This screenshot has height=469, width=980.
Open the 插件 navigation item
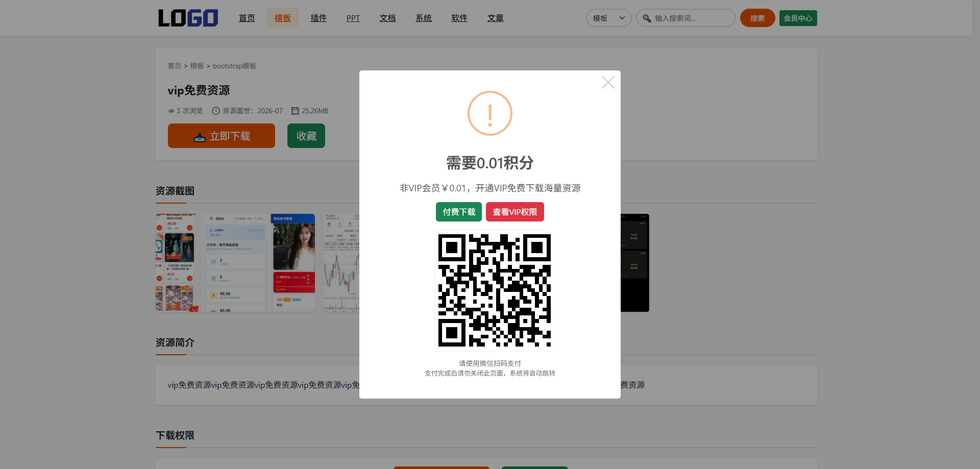pyautogui.click(x=318, y=18)
